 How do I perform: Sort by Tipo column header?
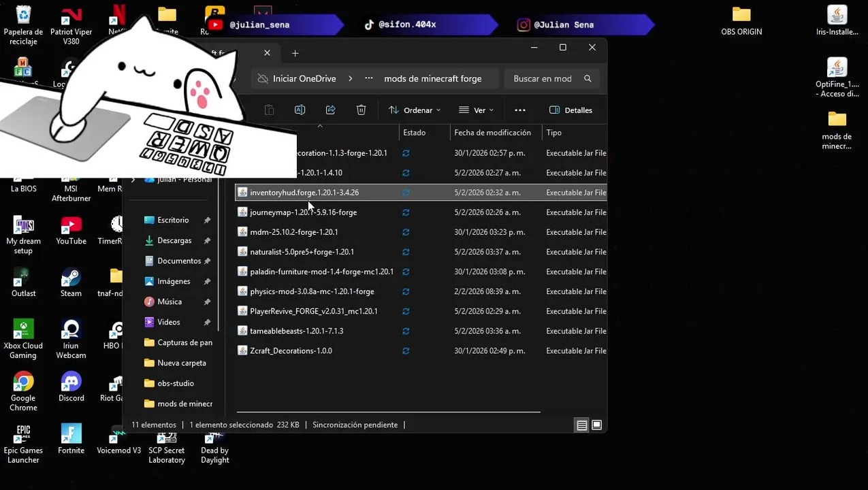pyautogui.click(x=575, y=133)
